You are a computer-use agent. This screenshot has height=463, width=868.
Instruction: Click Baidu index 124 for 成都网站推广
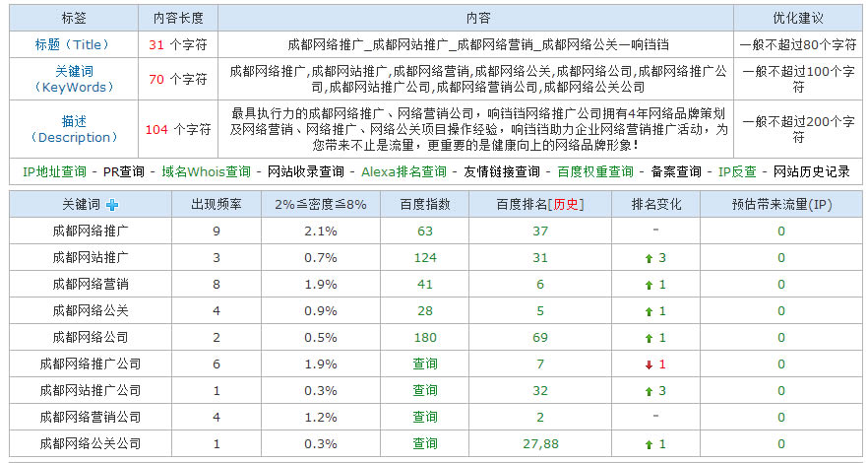point(425,257)
